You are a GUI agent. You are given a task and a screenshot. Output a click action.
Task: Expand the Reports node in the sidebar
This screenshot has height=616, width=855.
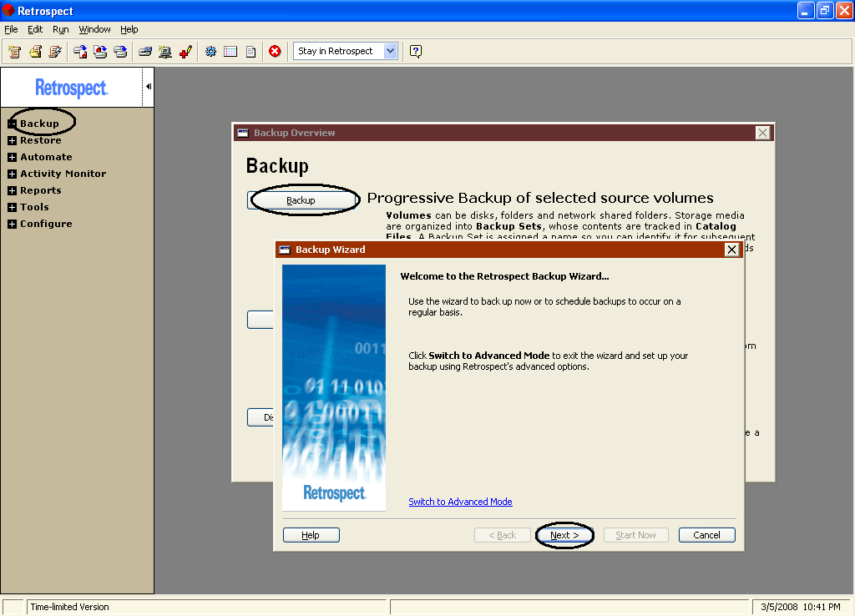(12, 191)
